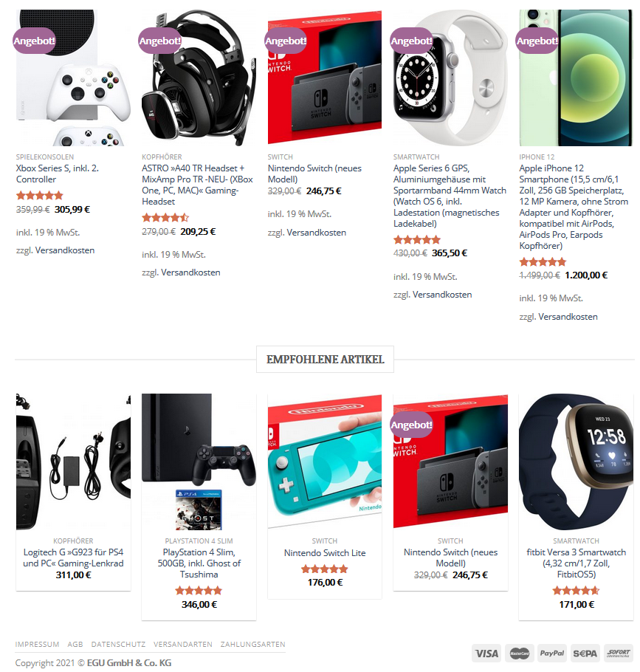
Task: Open the PlayStation 4 Slim product thumbnail
Action: (199, 462)
